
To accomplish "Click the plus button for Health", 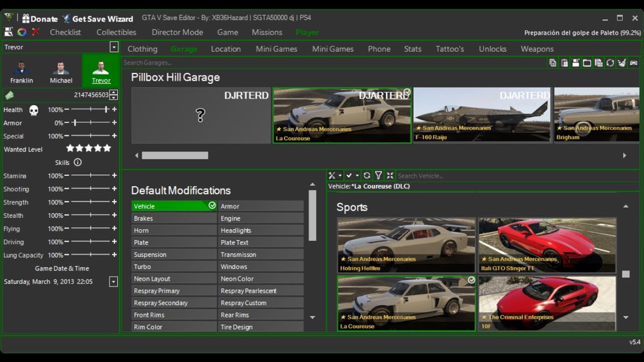I will point(114,110).
